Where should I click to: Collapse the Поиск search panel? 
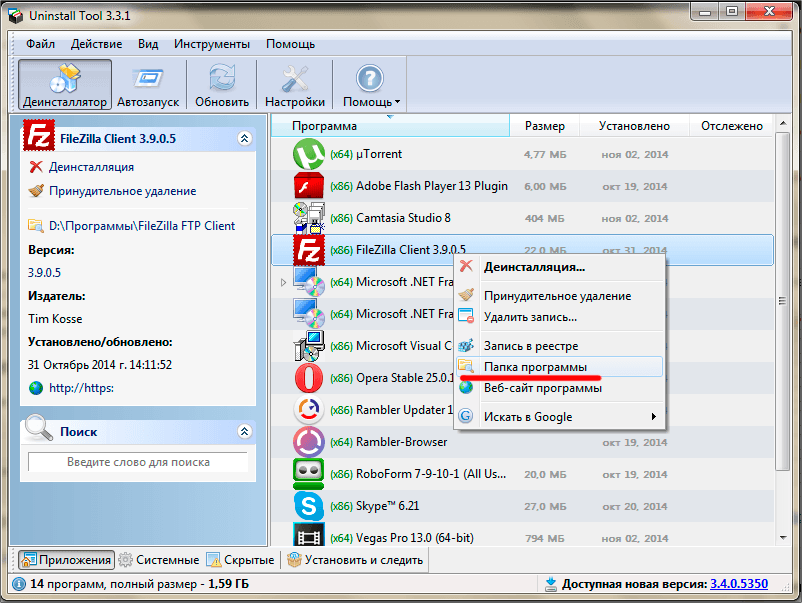coord(244,432)
